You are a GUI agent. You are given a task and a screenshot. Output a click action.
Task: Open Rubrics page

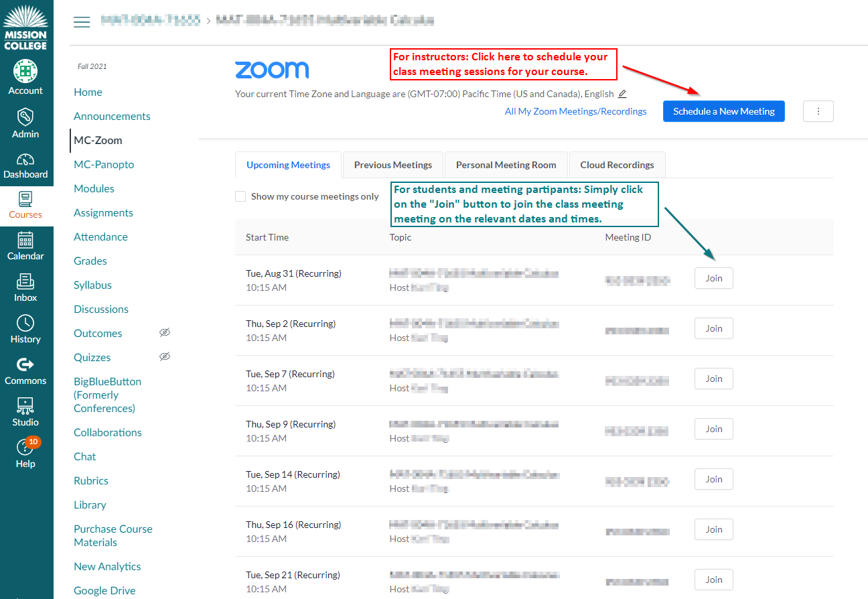[91, 480]
